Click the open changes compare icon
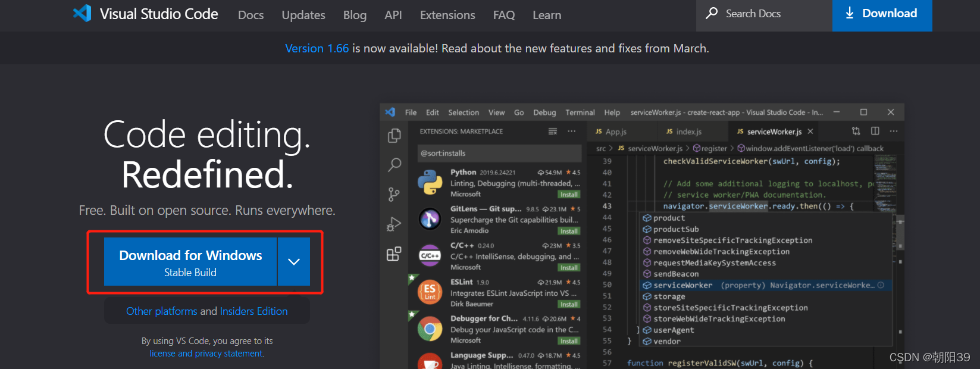Viewport: 980px width, 369px height. 856,131
